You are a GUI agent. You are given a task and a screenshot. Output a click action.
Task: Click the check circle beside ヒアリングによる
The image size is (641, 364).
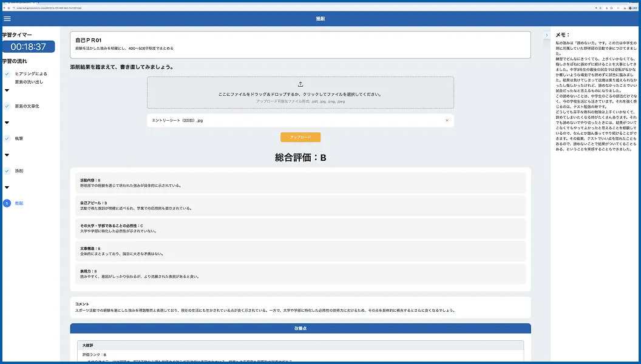click(7, 74)
